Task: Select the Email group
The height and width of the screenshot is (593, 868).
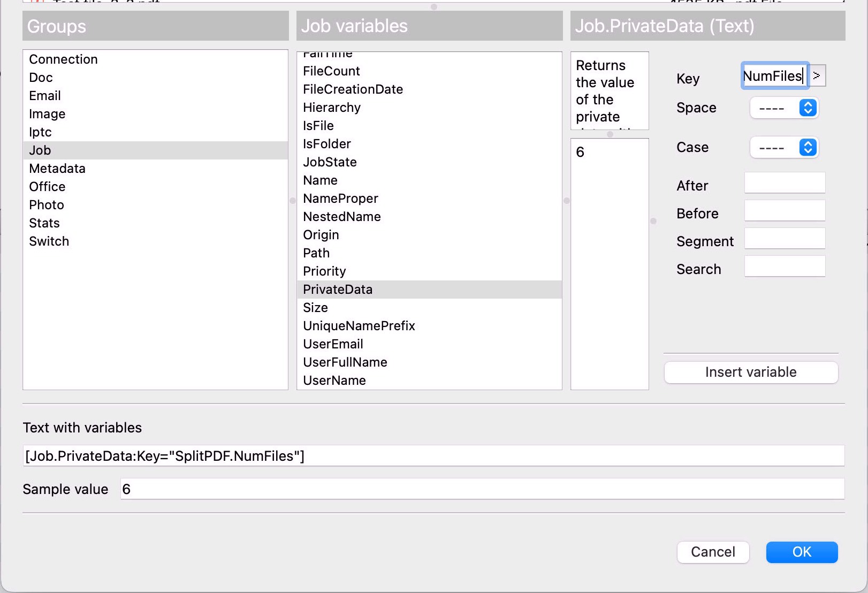Action: coord(45,95)
